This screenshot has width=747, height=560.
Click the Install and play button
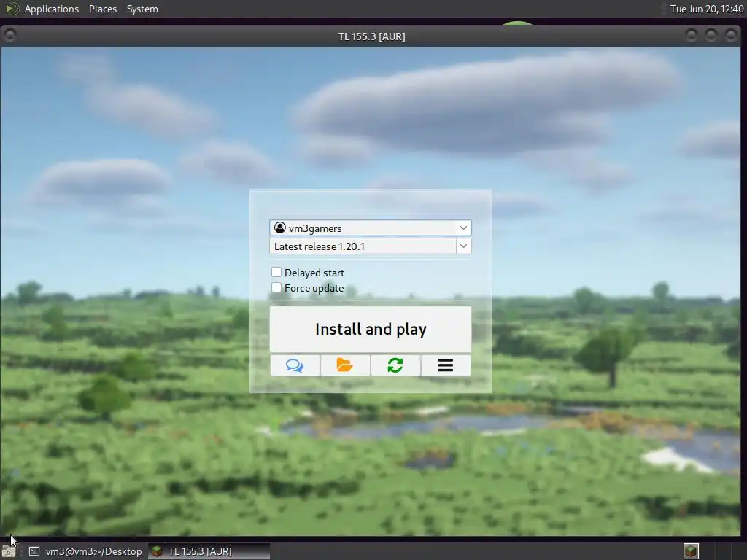371,329
